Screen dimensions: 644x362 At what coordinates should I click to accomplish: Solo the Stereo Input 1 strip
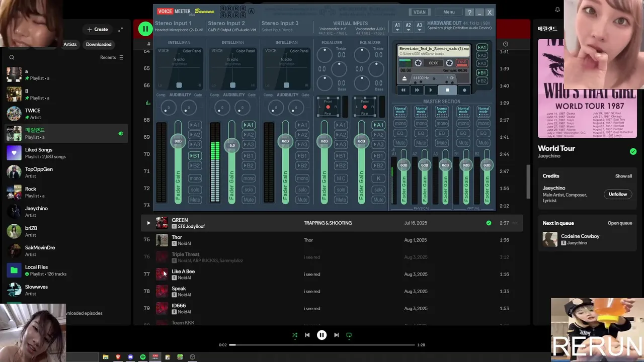click(195, 190)
